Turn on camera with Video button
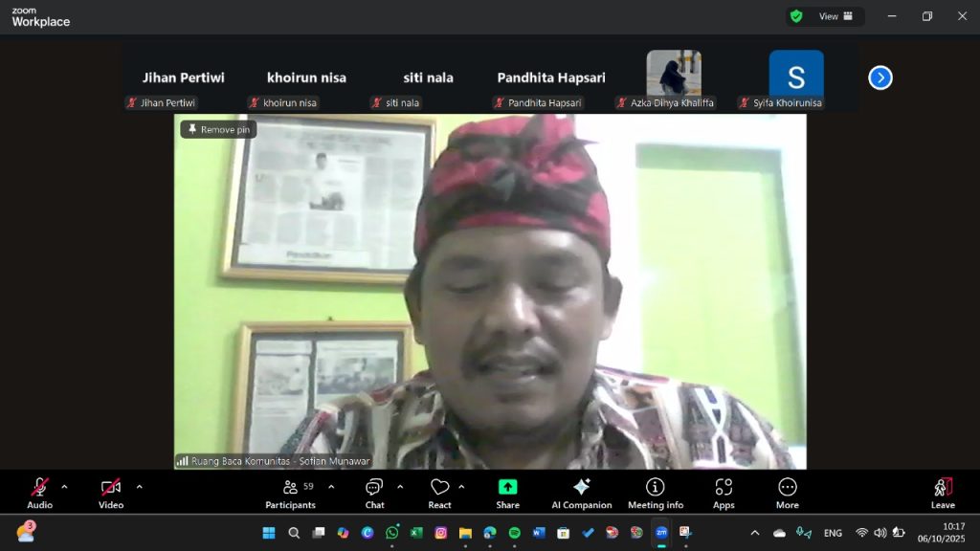The image size is (980, 551). pos(111,492)
